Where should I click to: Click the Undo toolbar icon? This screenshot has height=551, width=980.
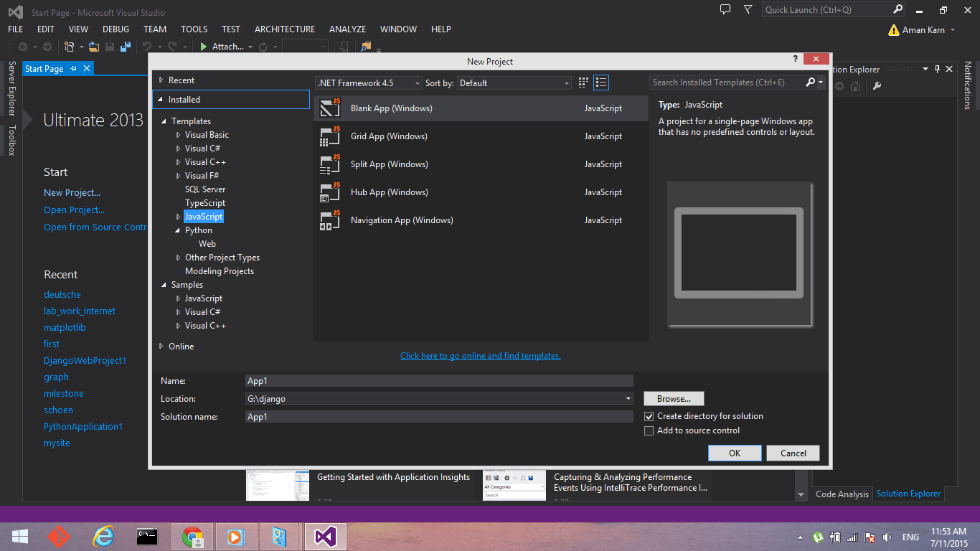coord(147,46)
